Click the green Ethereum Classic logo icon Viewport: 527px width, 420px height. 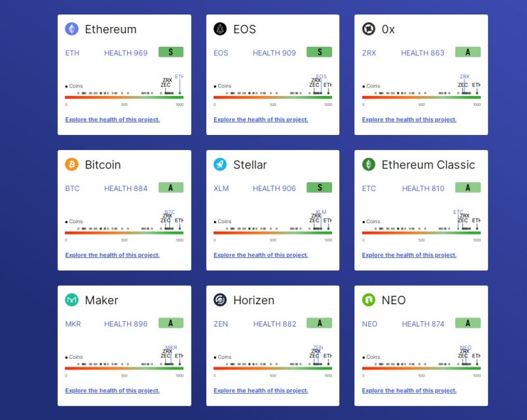(x=369, y=165)
